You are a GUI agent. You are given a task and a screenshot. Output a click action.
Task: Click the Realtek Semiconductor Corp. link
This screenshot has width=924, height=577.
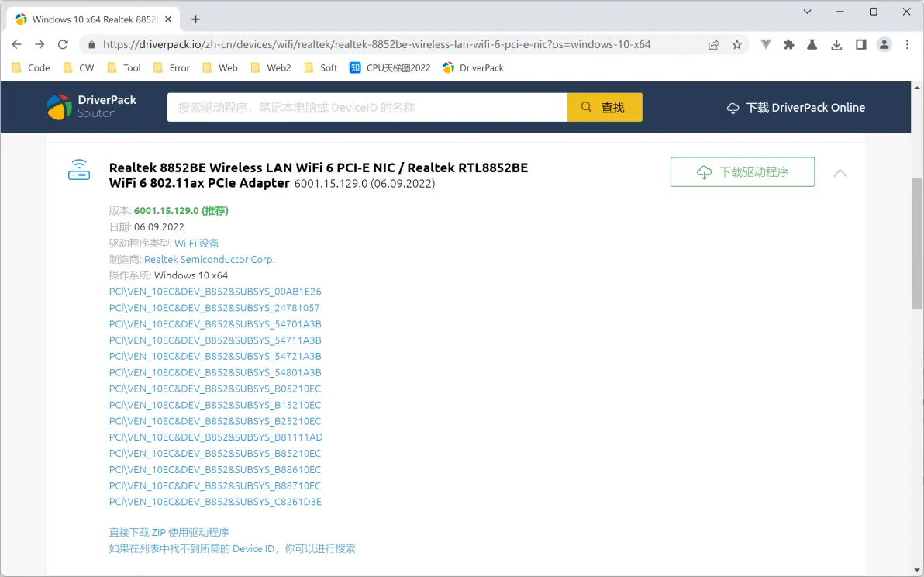[209, 259]
